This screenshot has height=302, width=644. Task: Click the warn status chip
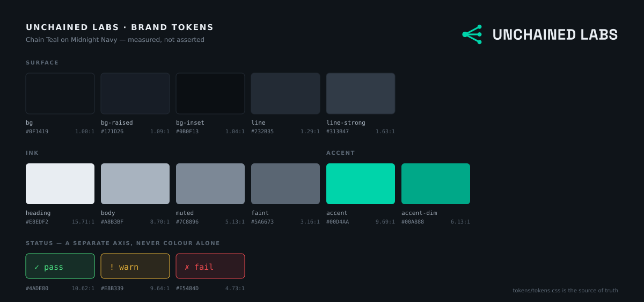point(135,266)
